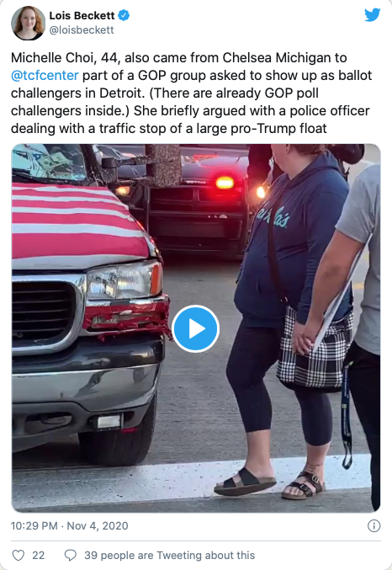Open the 10:29 PM timestamp link
This screenshot has width=392, height=570.
click(34, 525)
